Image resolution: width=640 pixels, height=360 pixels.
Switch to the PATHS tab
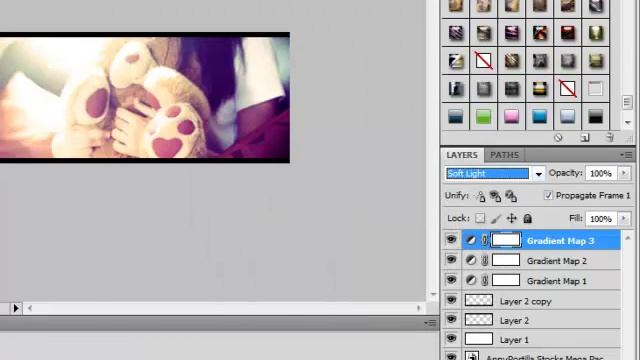point(504,155)
